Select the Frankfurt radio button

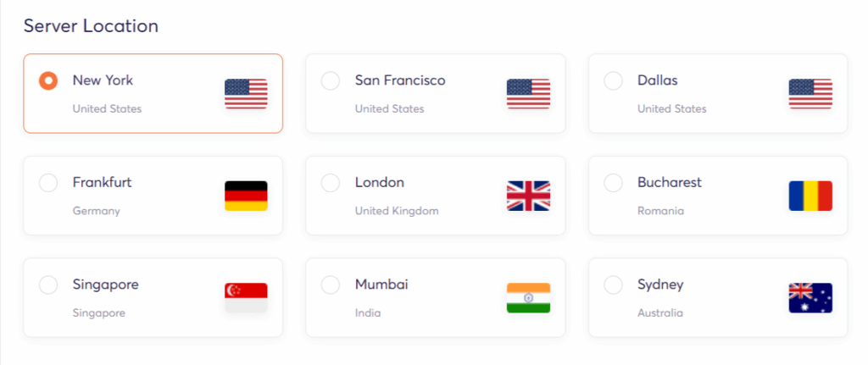48,183
